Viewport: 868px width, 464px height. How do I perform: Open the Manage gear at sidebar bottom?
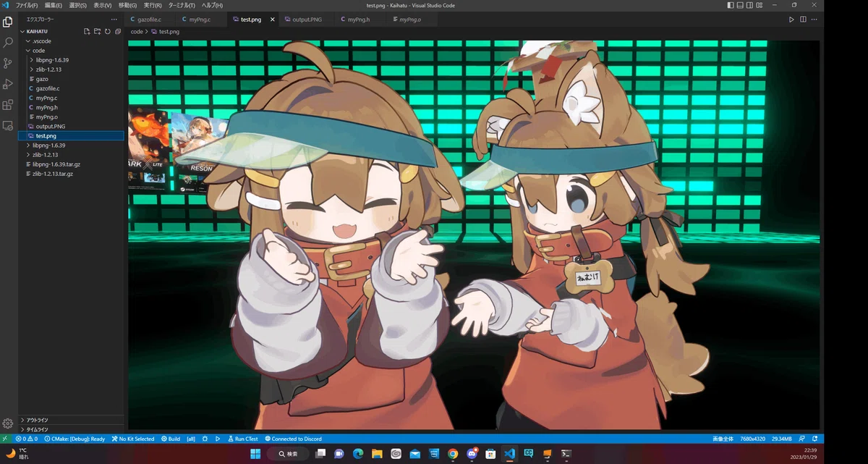[8, 423]
